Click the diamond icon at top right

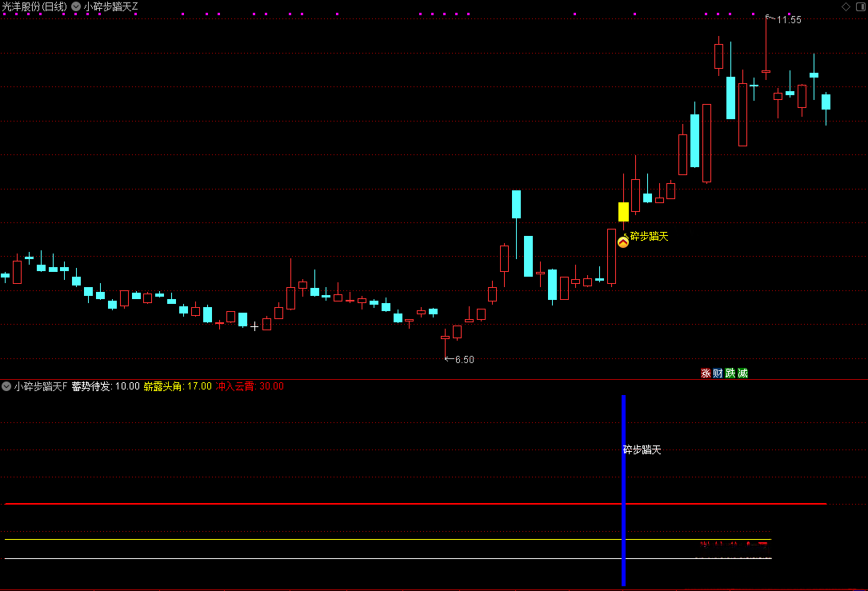(846, 6)
